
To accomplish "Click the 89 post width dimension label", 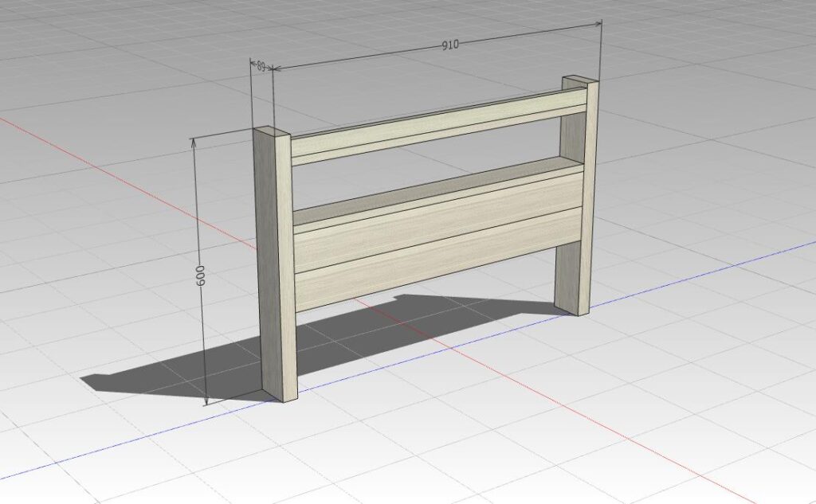I will [x=261, y=66].
